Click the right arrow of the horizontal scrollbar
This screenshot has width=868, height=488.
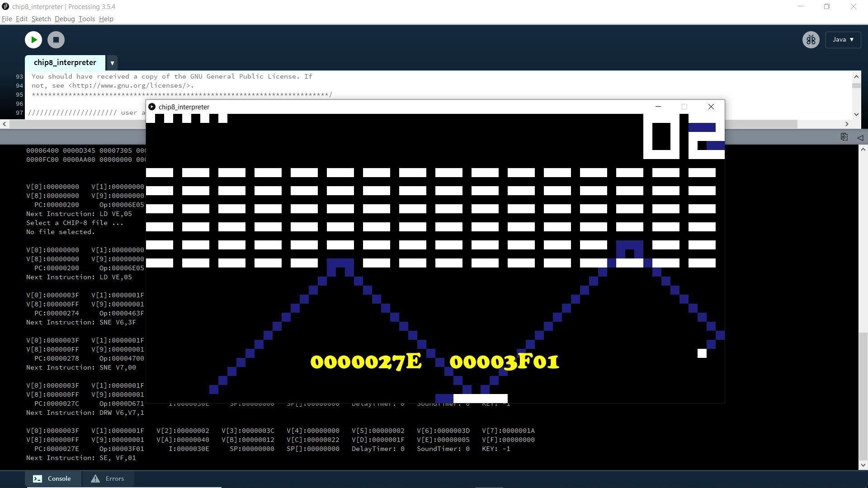pyautogui.click(x=846, y=124)
